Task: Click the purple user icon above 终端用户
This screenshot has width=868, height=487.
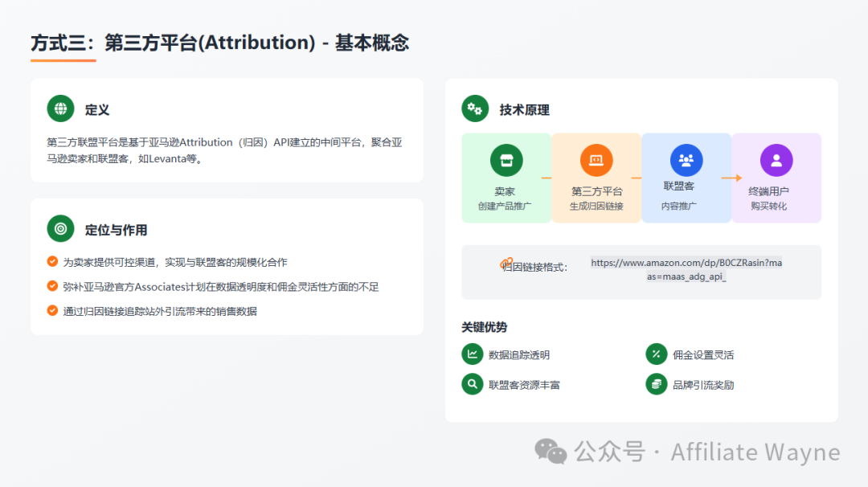Action: [776, 160]
